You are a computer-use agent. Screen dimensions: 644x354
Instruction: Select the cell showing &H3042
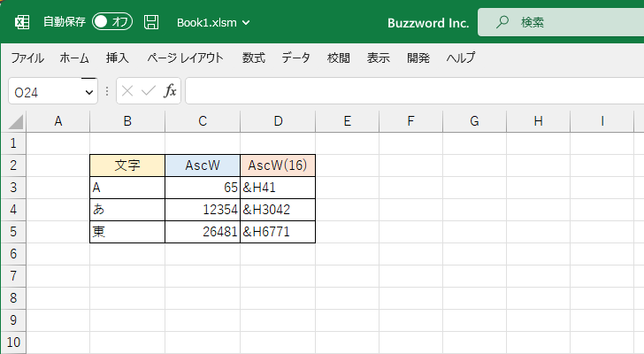point(278,210)
